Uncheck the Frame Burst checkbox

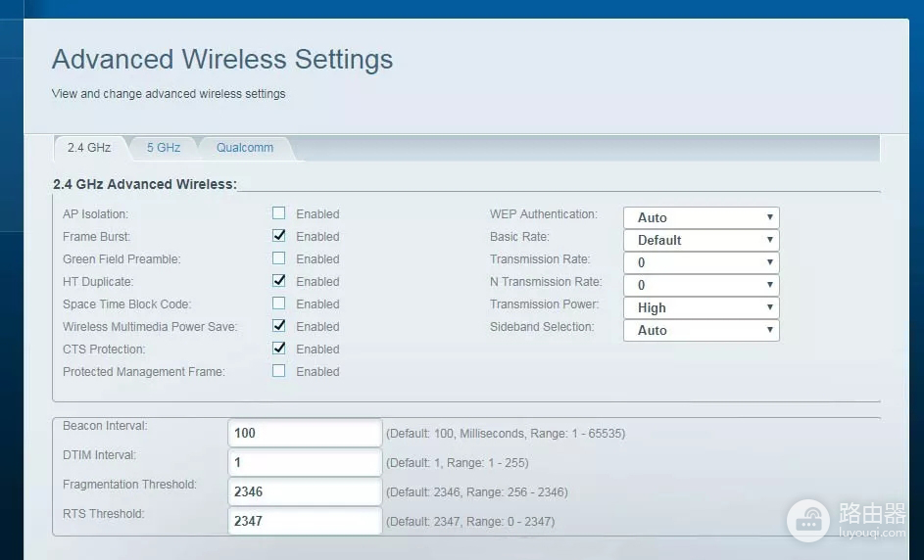[279, 236]
